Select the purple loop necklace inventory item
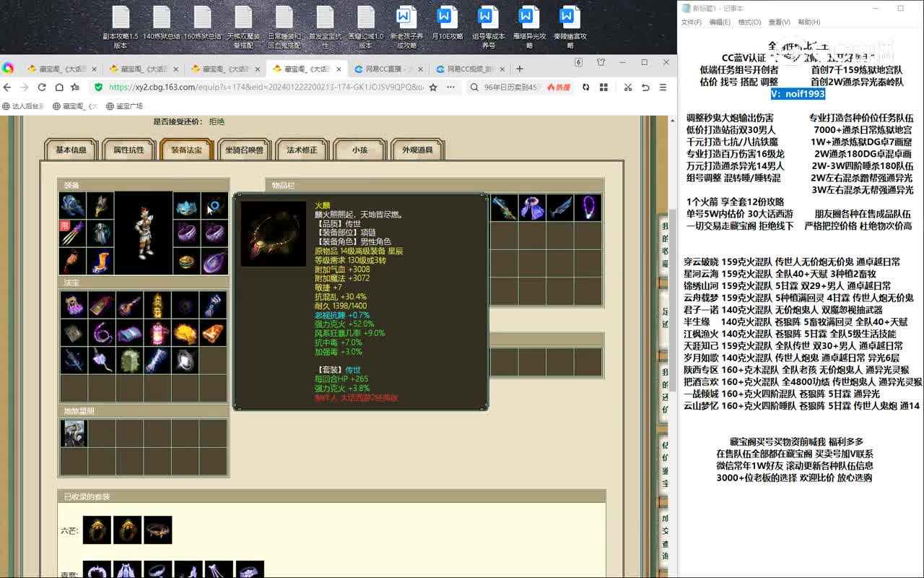This screenshot has height=578, width=924. [x=588, y=207]
